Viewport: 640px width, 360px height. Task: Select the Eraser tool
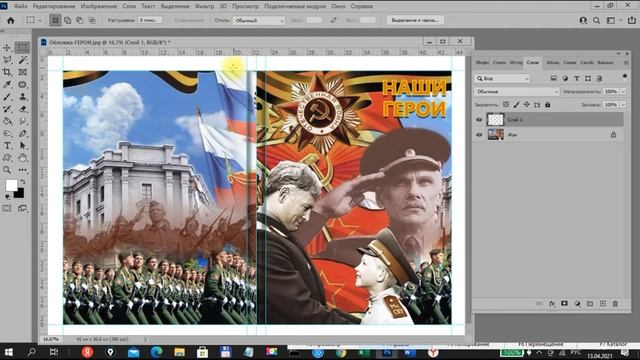(x=22, y=109)
